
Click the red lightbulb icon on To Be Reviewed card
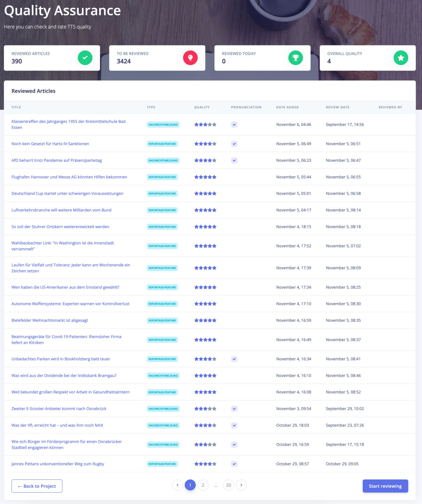coord(190,58)
